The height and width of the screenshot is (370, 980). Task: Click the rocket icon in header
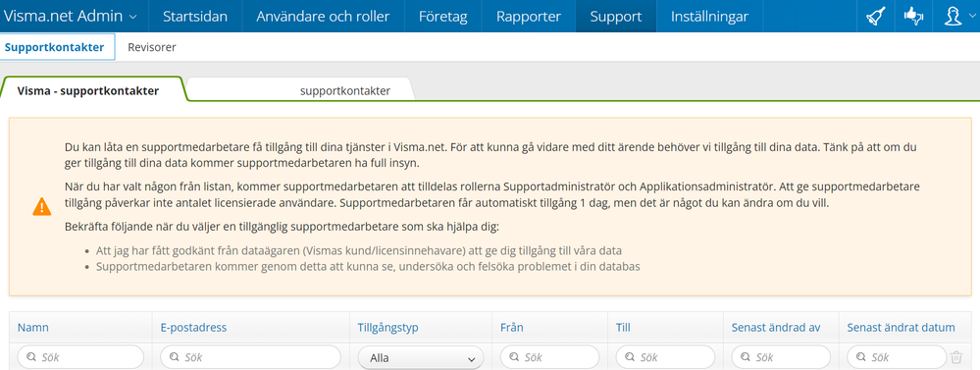876,17
